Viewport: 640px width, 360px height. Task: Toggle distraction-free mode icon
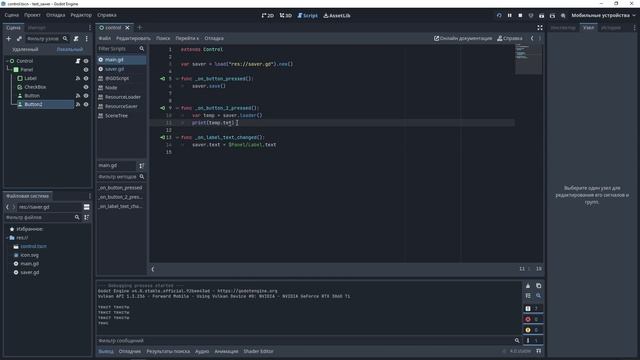(540, 28)
